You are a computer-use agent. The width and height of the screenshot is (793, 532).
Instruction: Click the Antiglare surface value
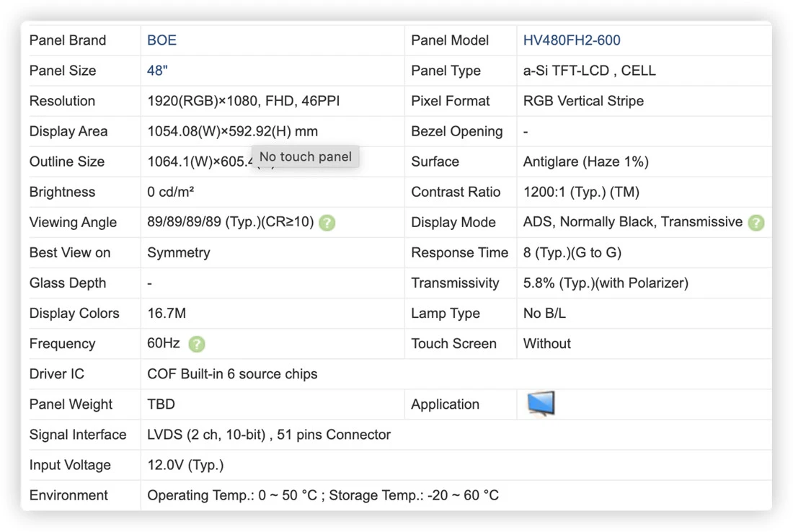coord(585,161)
